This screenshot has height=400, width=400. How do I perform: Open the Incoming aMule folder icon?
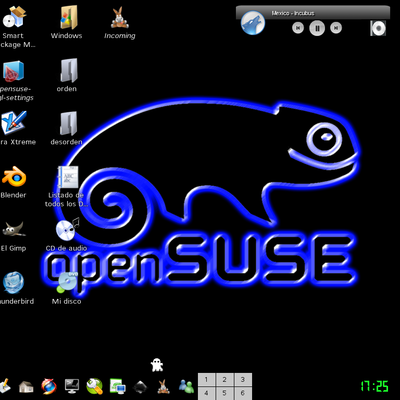point(120,18)
